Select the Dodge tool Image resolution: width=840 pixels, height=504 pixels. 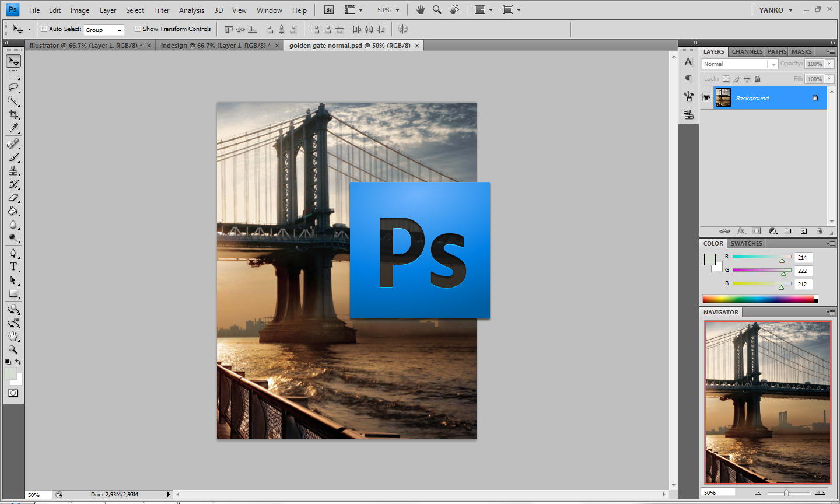[x=13, y=238]
